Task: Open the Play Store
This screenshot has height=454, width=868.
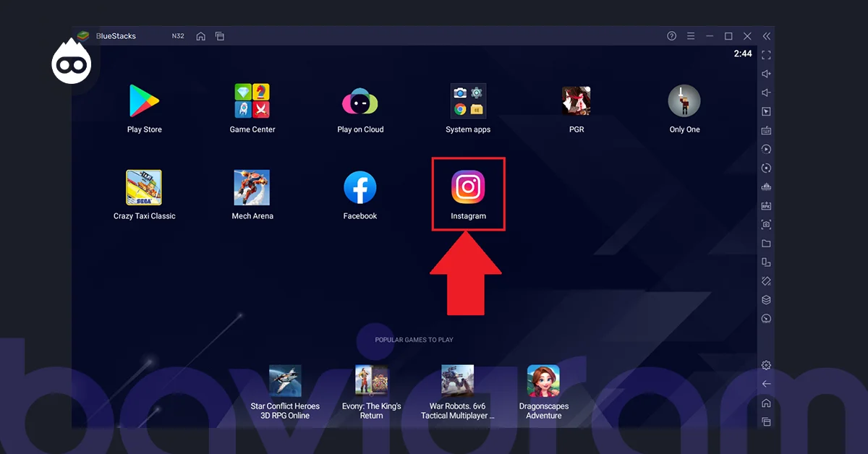Action: click(144, 100)
